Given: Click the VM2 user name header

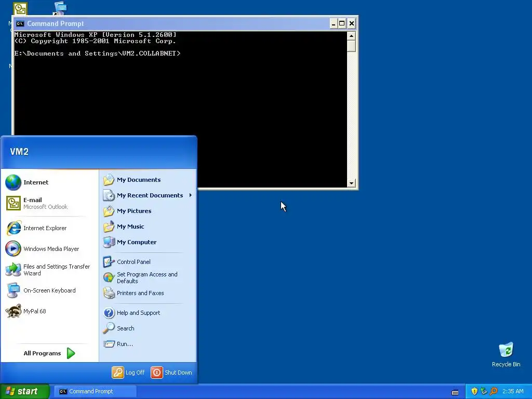Looking at the screenshot, I should pyautogui.click(x=19, y=152).
